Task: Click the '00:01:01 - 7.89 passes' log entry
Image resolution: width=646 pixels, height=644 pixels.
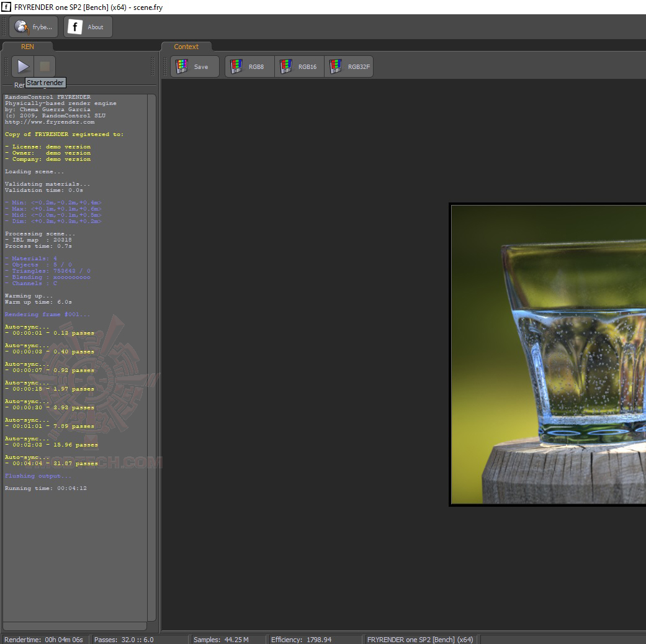Action: click(50, 426)
